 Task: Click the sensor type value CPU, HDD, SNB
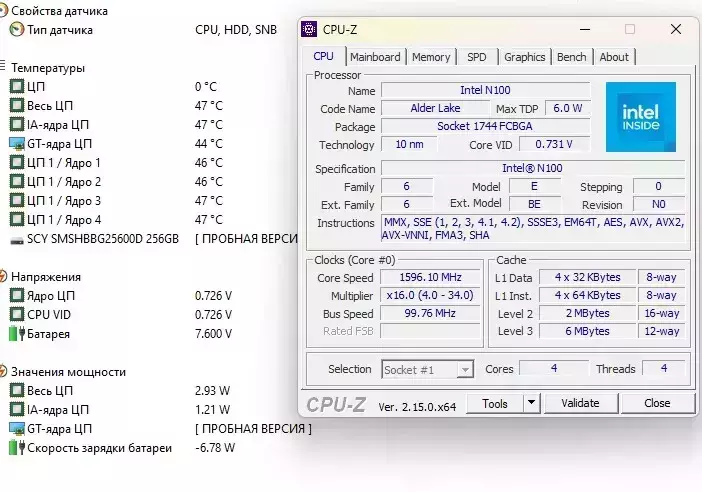pyautogui.click(x=236, y=30)
